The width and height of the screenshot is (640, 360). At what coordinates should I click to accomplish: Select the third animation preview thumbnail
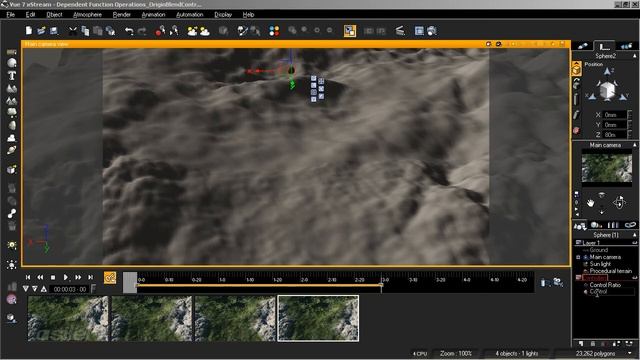(235, 318)
